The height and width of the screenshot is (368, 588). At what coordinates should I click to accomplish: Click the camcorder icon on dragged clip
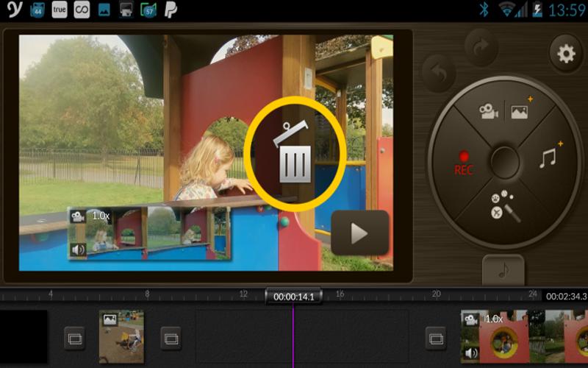[x=78, y=216]
